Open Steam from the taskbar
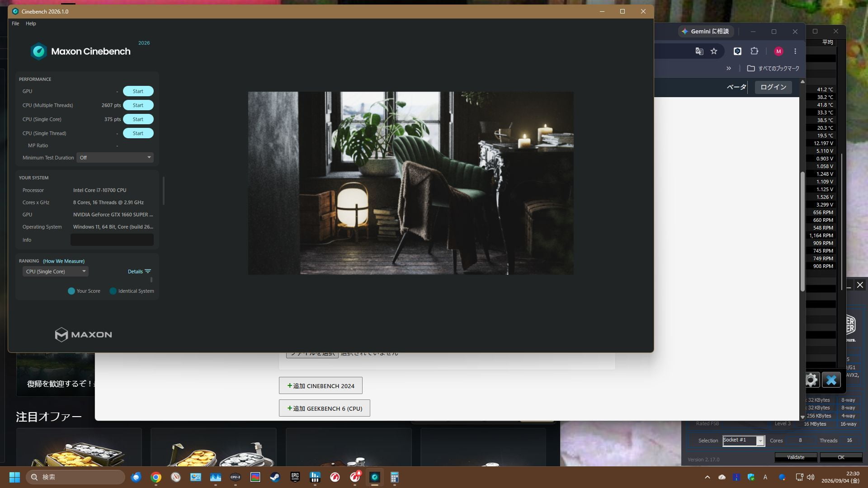This screenshot has width=868, height=488. coord(275,477)
